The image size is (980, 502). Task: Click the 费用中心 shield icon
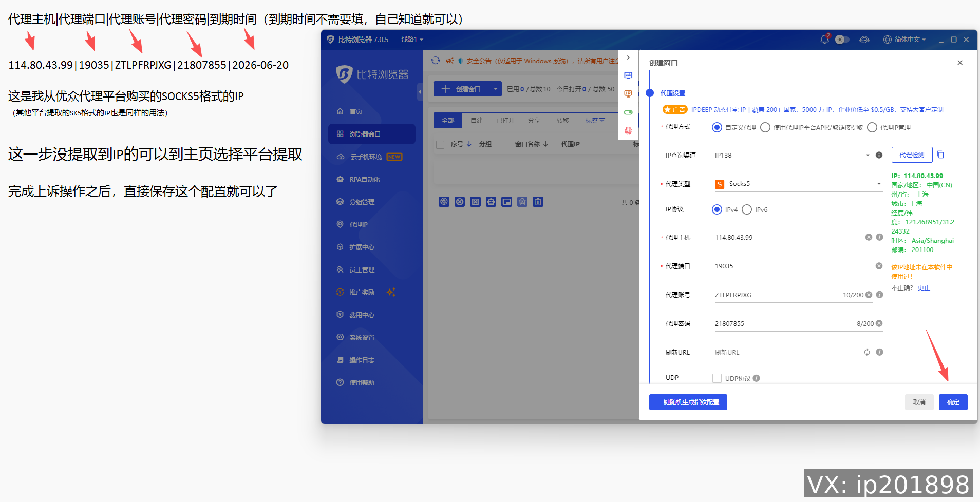(340, 315)
